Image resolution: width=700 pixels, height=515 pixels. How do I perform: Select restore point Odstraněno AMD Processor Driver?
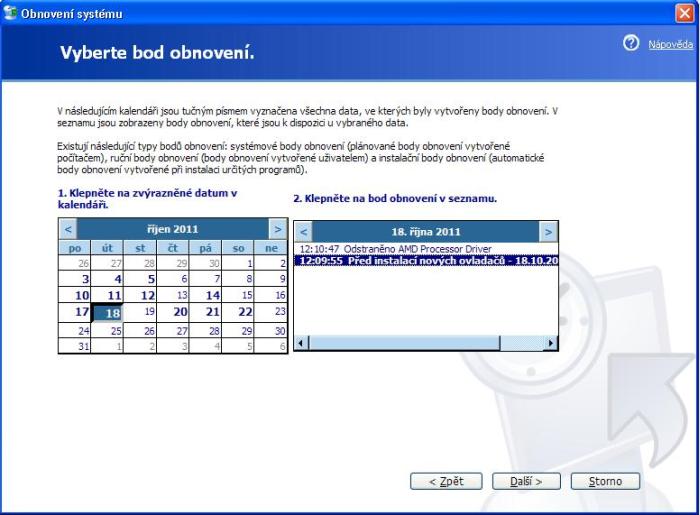tap(395, 249)
